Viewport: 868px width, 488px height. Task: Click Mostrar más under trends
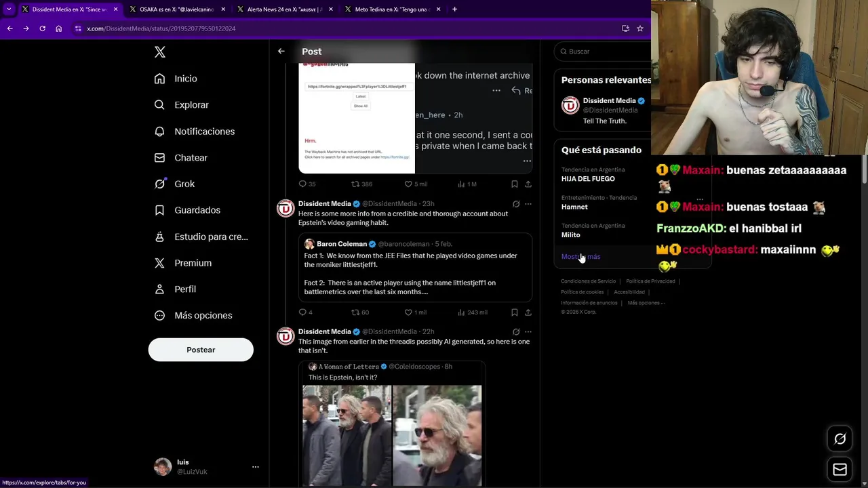point(580,257)
